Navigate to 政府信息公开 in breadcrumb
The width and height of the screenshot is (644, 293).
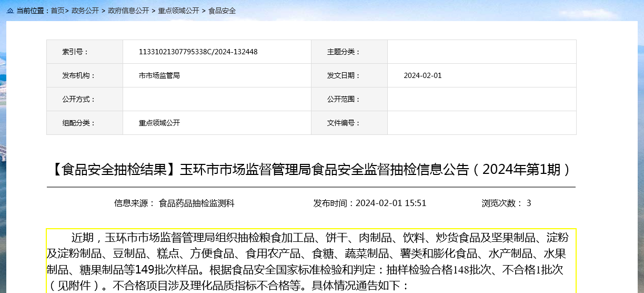(128, 11)
